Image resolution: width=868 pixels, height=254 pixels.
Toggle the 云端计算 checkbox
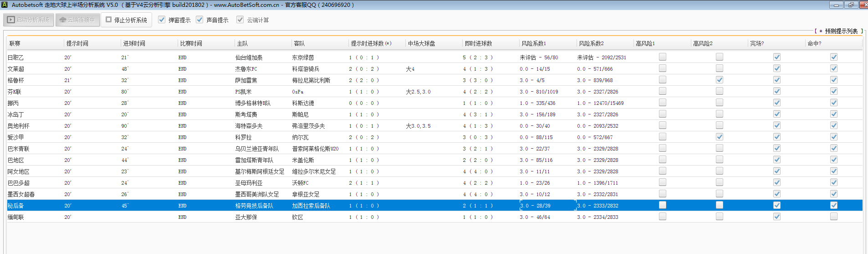pyautogui.click(x=240, y=20)
